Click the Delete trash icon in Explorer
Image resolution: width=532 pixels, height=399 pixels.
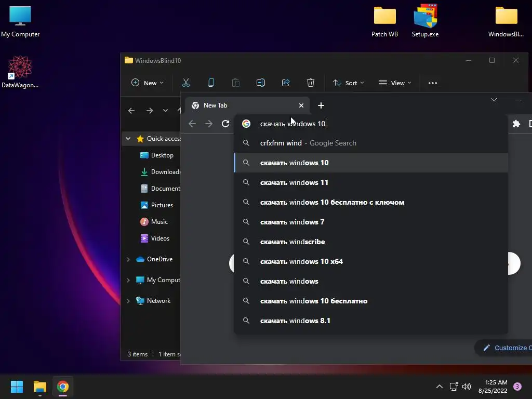pyautogui.click(x=311, y=83)
